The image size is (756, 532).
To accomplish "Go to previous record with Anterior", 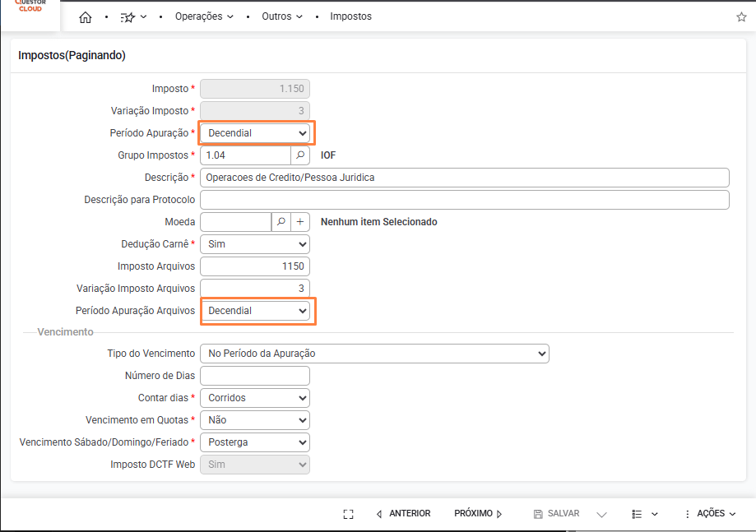I will (x=403, y=514).
